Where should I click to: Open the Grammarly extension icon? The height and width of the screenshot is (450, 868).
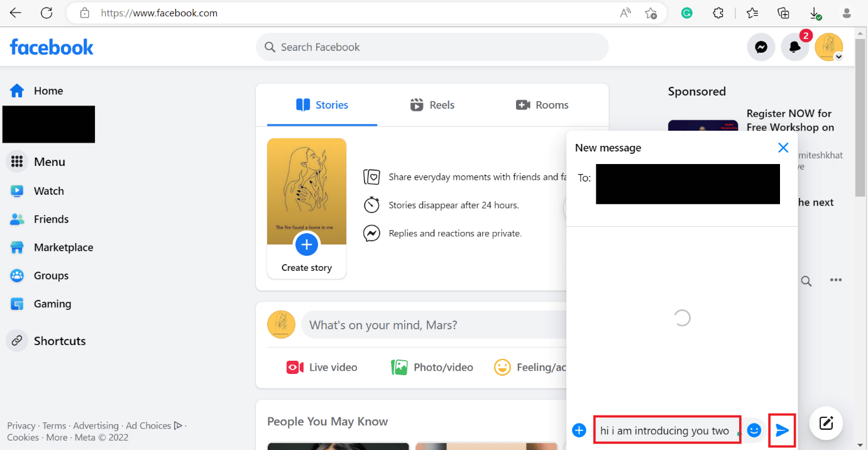click(x=687, y=13)
